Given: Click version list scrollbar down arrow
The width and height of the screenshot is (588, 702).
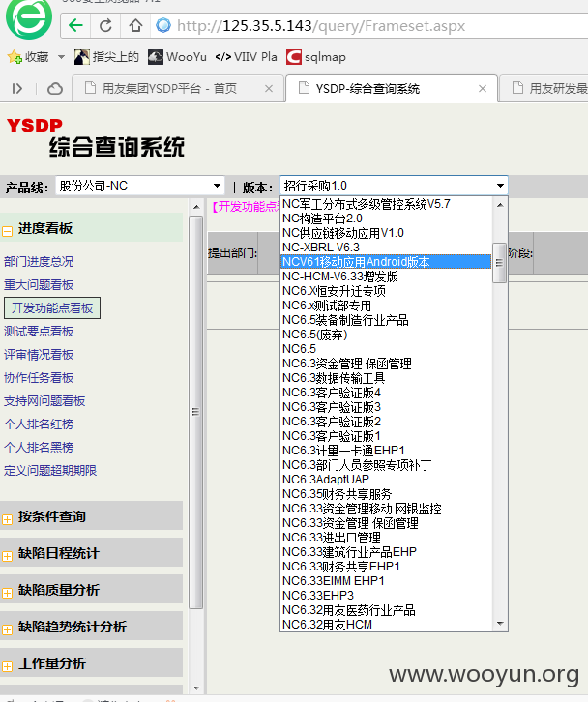Looking at the screenshot, I should (x=500, y=624).
